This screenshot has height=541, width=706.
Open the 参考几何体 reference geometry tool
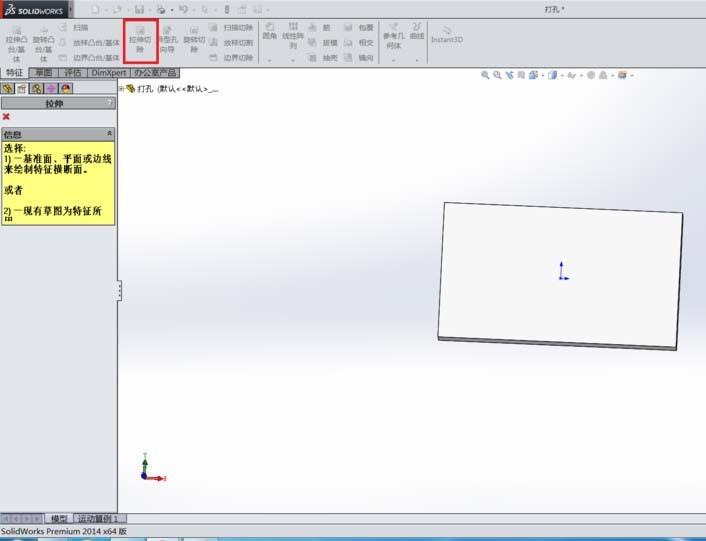click(x=394, y=36)
